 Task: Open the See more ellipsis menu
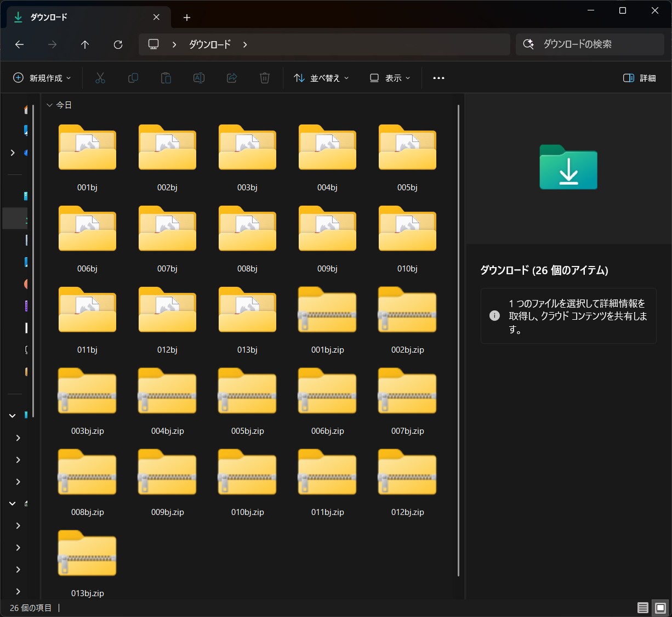coord(438,78)
